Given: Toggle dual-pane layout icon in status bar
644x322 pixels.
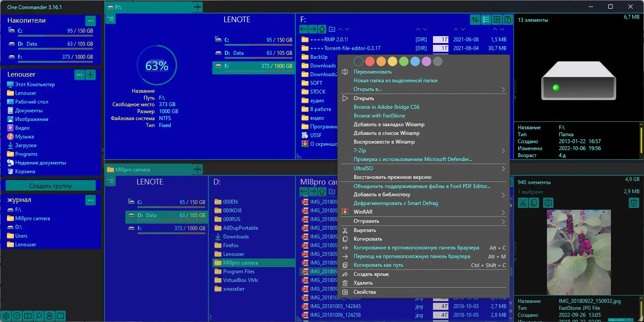Looking at the screenshot, I should tap(27, 316).
